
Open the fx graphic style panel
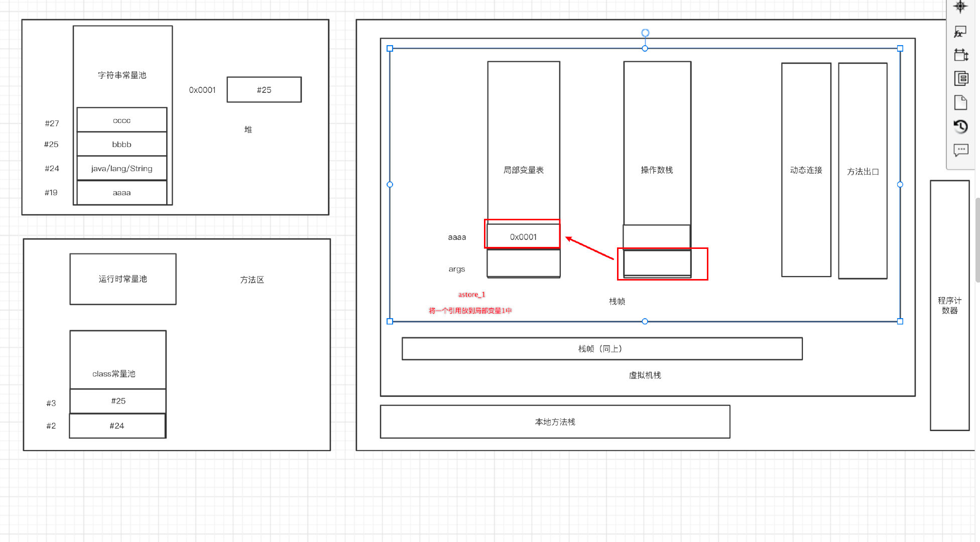[960, 32]
